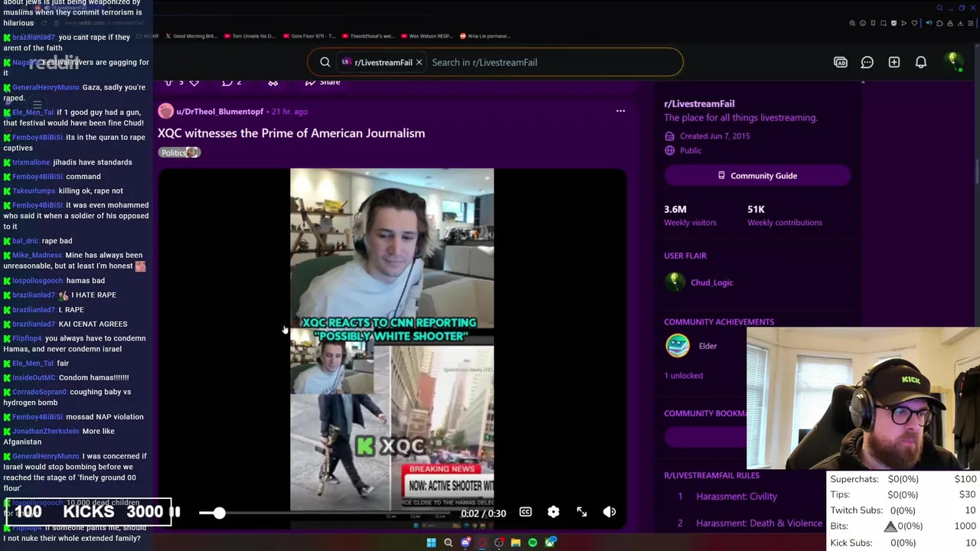Open the Gore Floor 9/11 bookmark

pyautogui.click(x=309, y=36)
